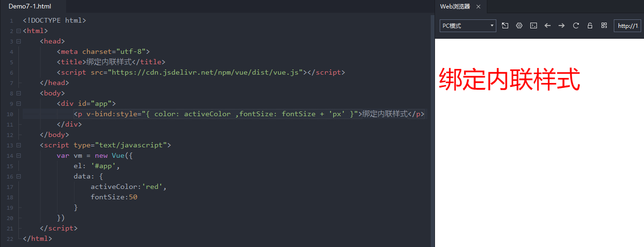
Task: Click the http:// address field
Action: point(627,26)
